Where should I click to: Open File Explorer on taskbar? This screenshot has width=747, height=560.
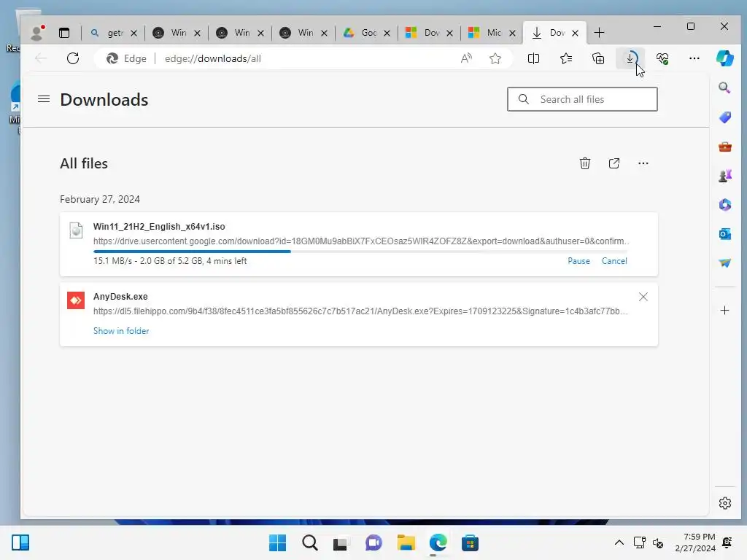point(406,542)
